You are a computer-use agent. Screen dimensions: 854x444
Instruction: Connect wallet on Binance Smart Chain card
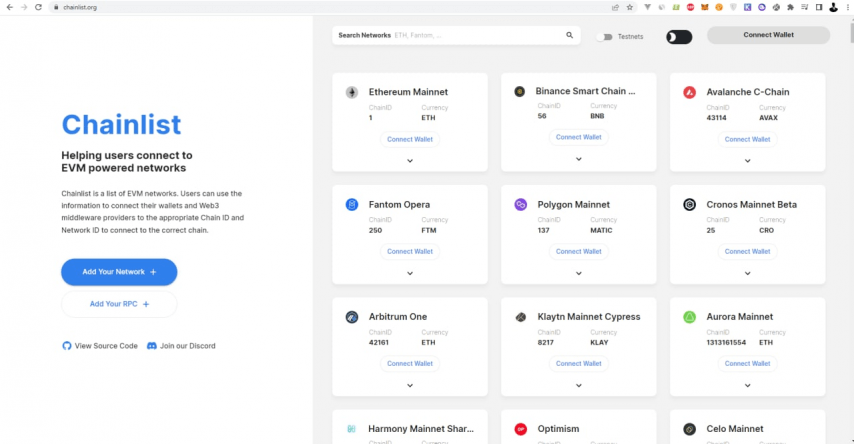coord(578,137)
